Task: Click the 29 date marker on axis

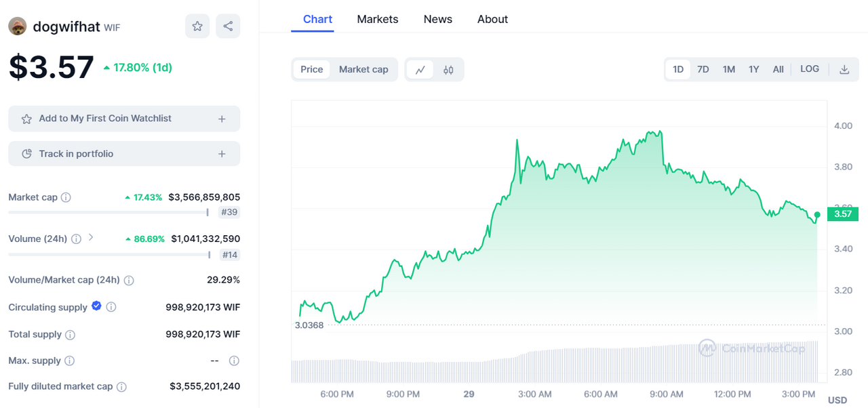Action: (x=469, y=394)
